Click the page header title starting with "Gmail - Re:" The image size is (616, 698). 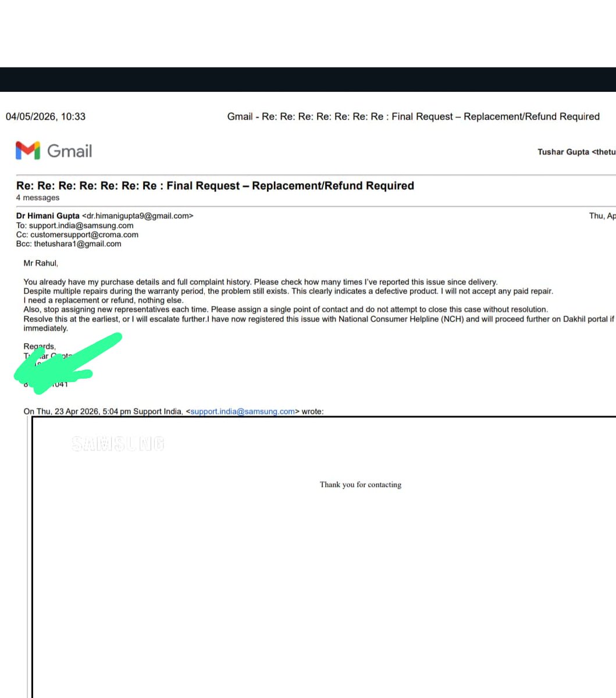click(413, 116)
